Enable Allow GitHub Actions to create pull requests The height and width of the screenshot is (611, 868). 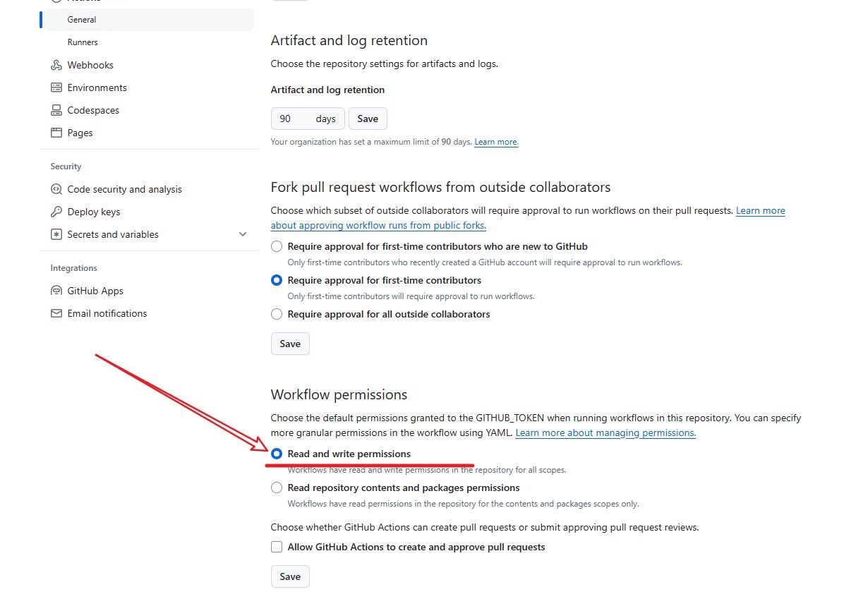tap(277, 547)
